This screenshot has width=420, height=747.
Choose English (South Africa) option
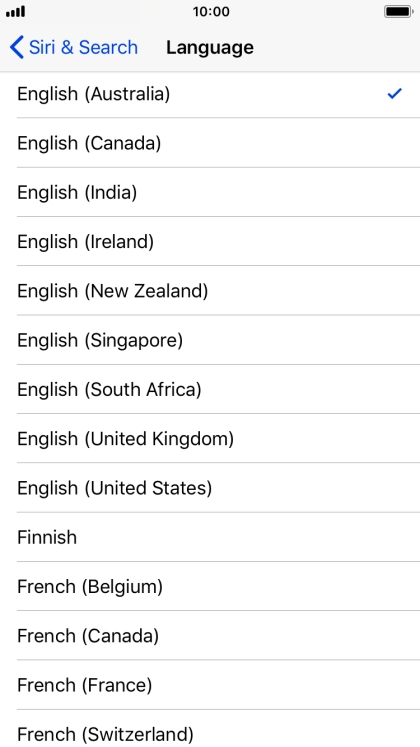[x=210, y=389]
